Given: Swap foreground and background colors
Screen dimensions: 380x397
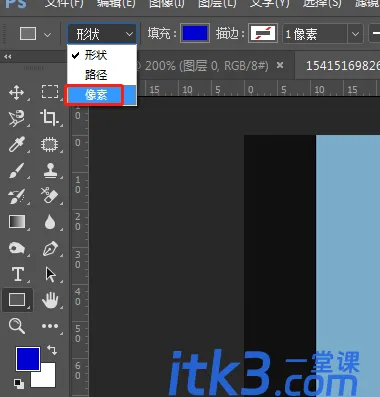Looking at the screenshot, I should [52, 350].
